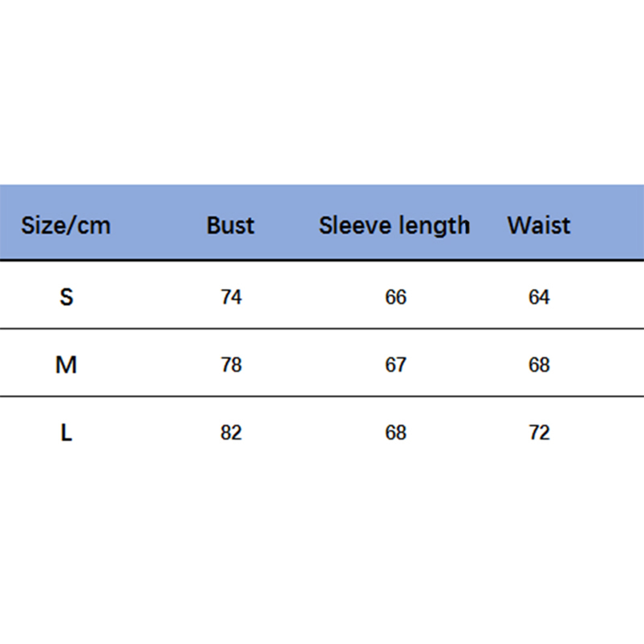Select the L size row label

click(66, 433)
